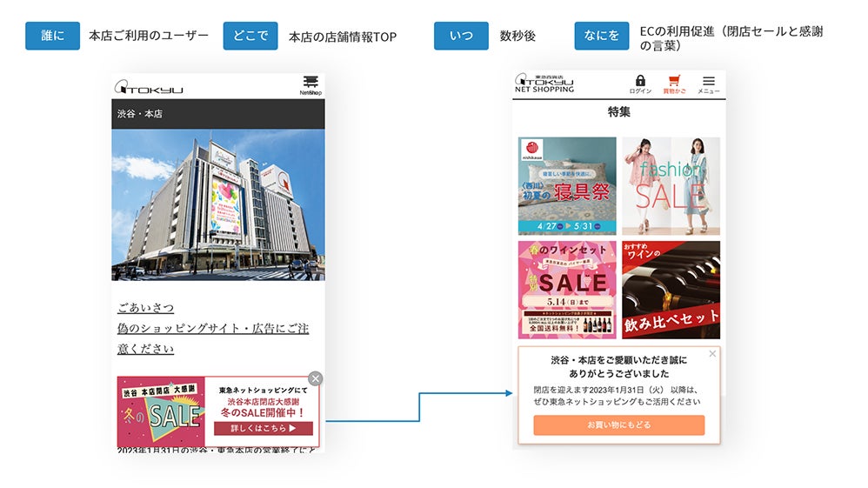The width and height of the screenshot is (868, 488).
Task: Click the 渋谷・本店をご愛顧いただき popup heading
Action: [619, 367]
